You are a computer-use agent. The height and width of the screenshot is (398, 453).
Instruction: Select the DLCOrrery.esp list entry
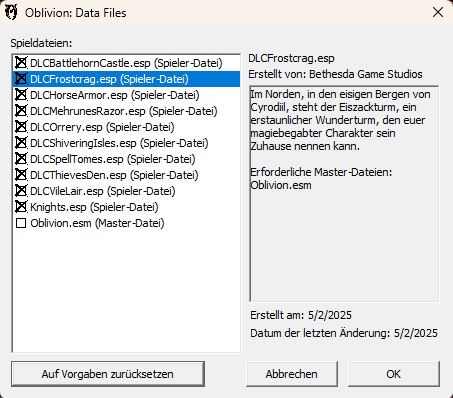pos(102,127)
